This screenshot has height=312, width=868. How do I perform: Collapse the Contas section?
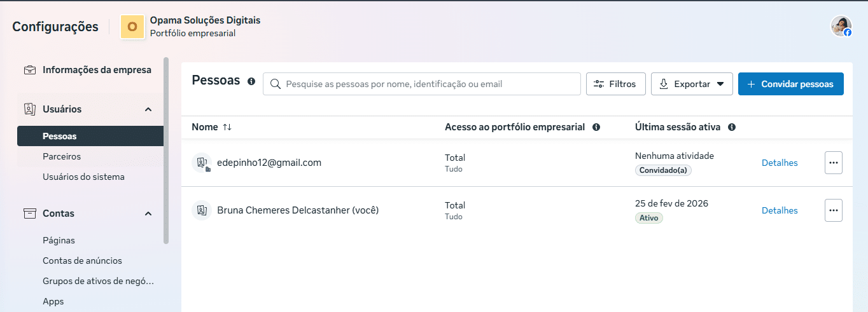click(148, 214)
